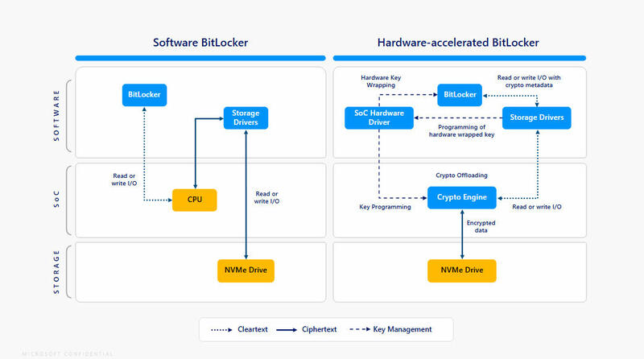Image resolution: width=644 pixels, height=359 pixels.
Task: Click the NVMe Drive box in the Software BitLocker diagram
Action: [x=246, y=271]
